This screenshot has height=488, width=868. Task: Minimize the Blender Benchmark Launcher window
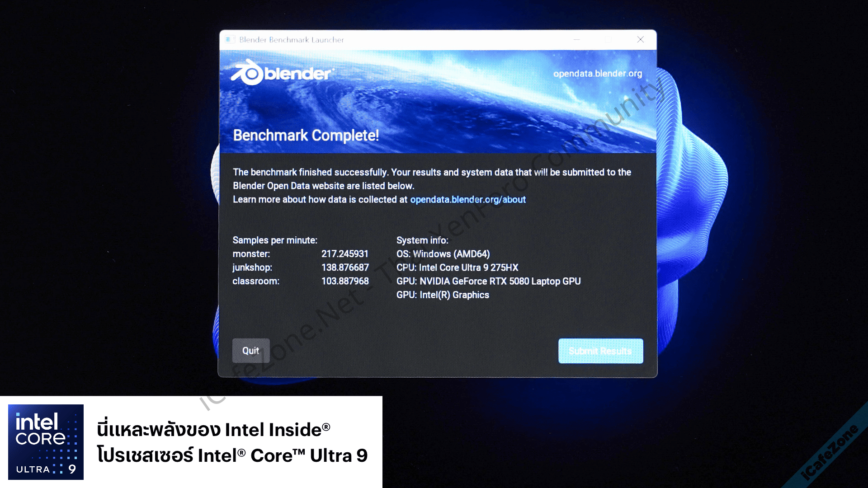point(576,40)
